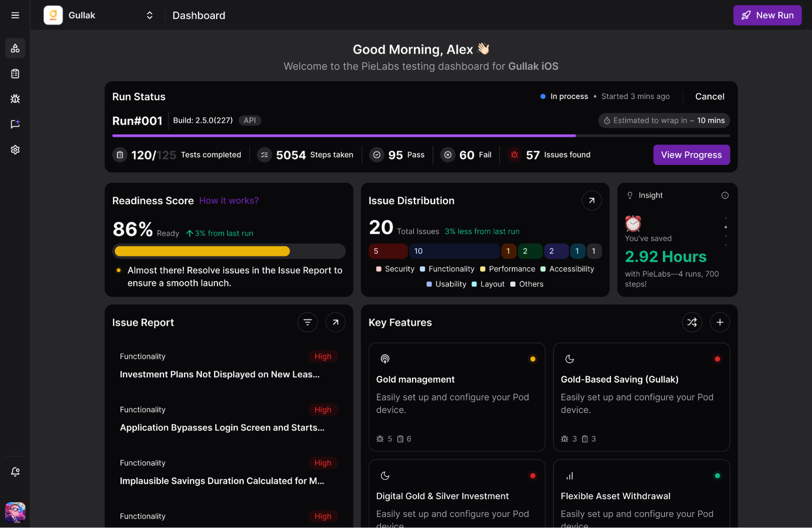
Task: Open the Gold-Based Saving (Gullak) card
Action: coord(641,397)
